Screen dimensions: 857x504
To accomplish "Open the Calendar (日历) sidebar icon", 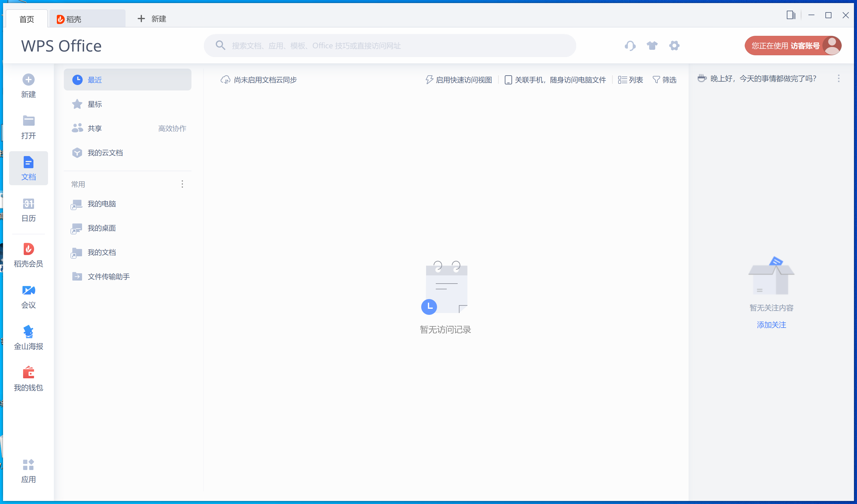I will pos(28,204).
